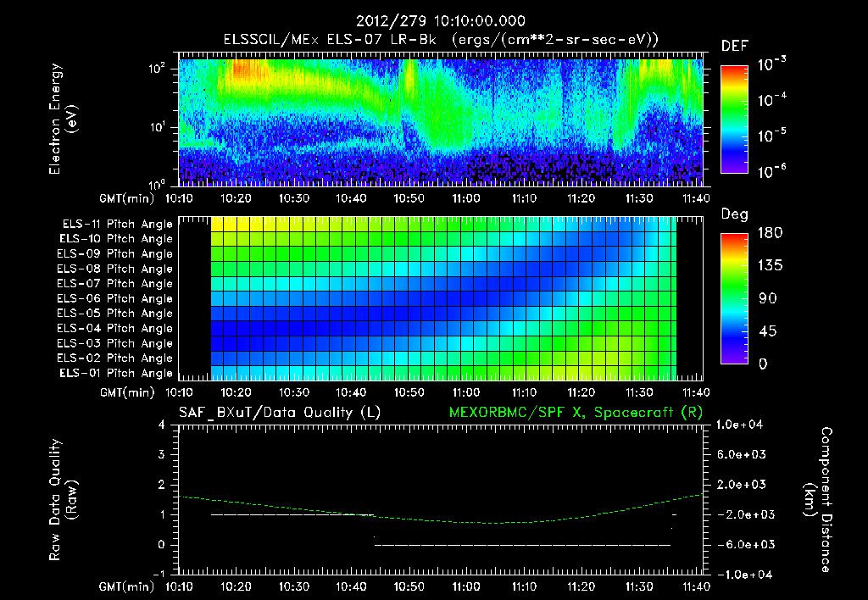The height and width of the screenshot is (600, 868).
Task: Select the 'ELS-06 Pitch Angle' row label
Action: point(115,298)
